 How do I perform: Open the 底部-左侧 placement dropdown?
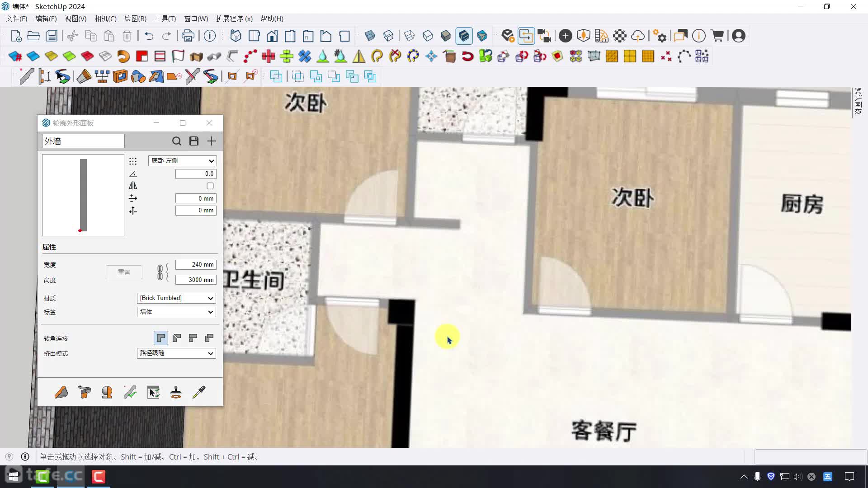point(182,161)
